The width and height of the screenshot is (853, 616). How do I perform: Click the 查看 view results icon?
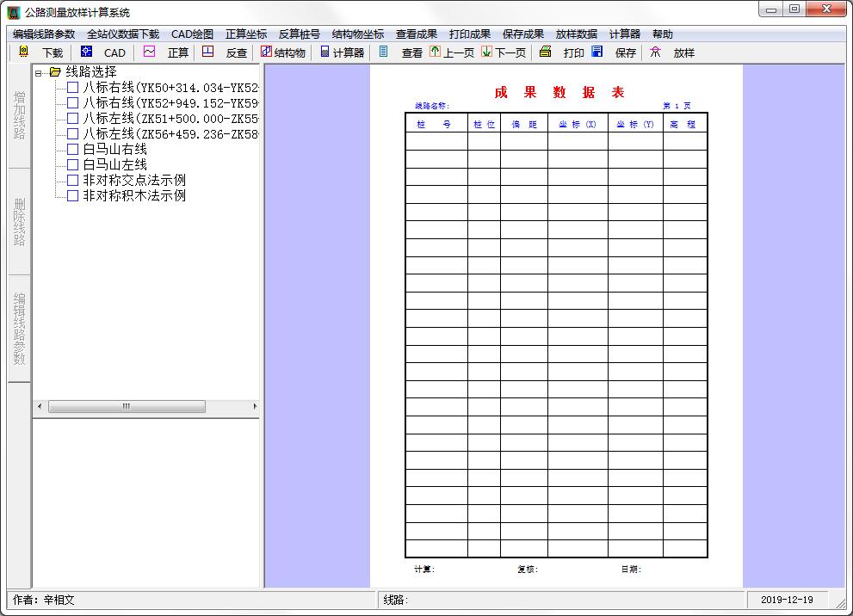click(384, 52)
